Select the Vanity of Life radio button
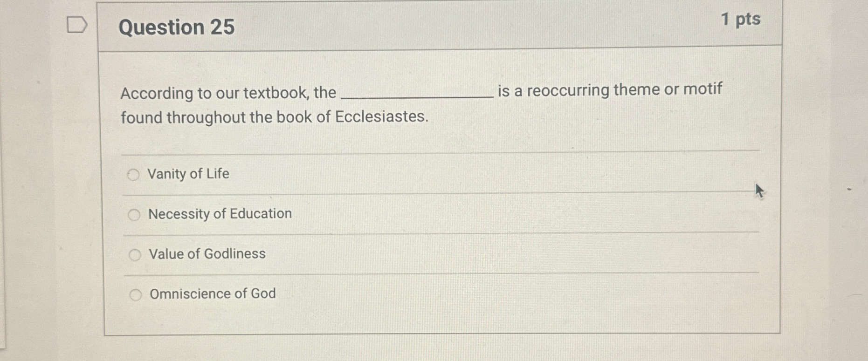 [135, 175]
